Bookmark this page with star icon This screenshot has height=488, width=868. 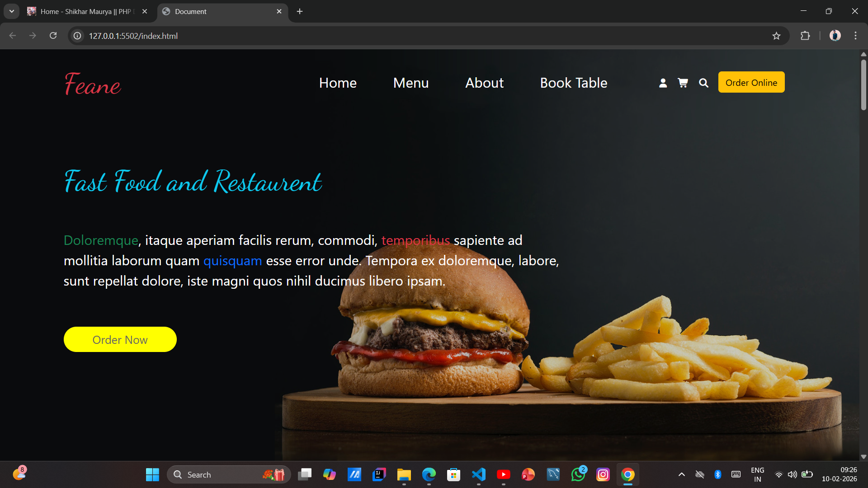click(x=776, y=36)
